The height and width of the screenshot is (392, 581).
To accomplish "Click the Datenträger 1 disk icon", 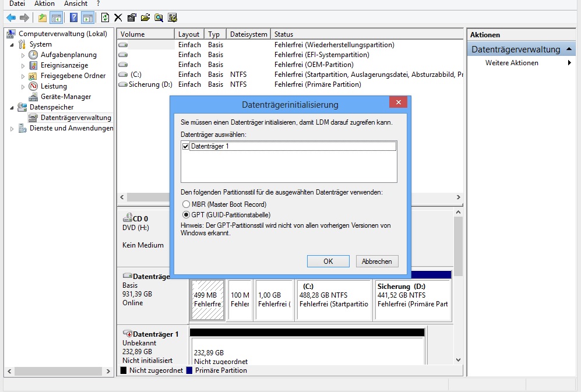I will (128, 333).
